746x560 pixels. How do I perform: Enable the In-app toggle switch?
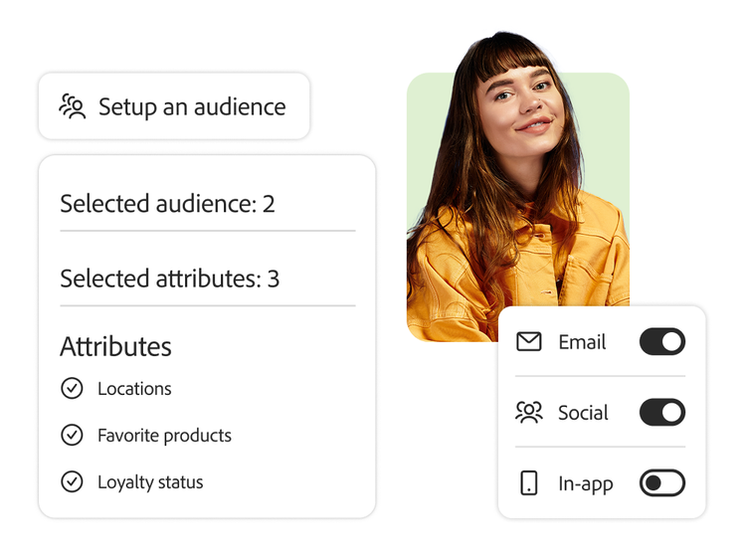[x=661, y=484]
